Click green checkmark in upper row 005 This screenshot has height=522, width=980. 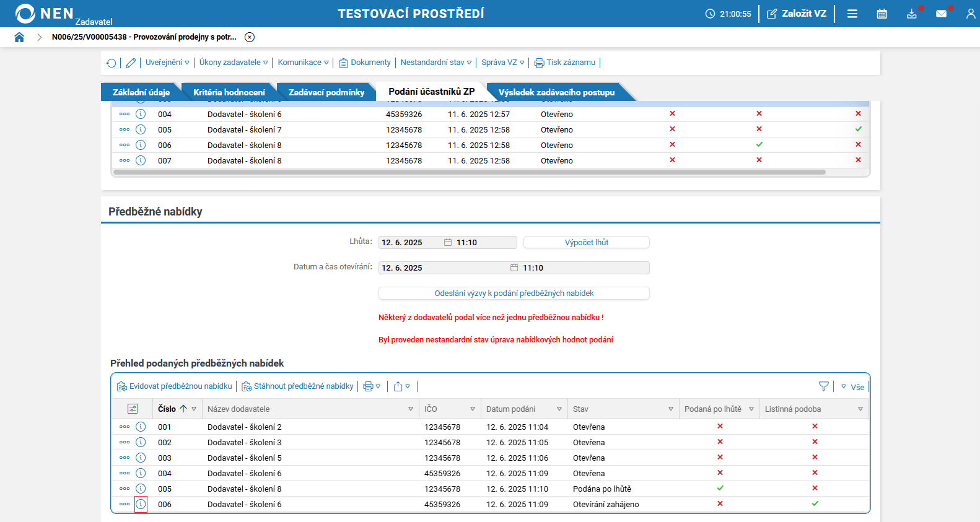coord(859,129)
